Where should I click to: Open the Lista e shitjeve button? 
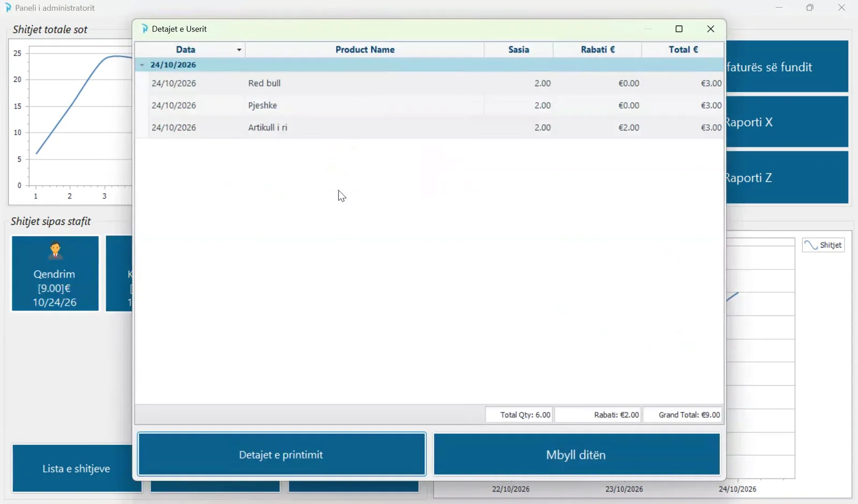[76, 468]
